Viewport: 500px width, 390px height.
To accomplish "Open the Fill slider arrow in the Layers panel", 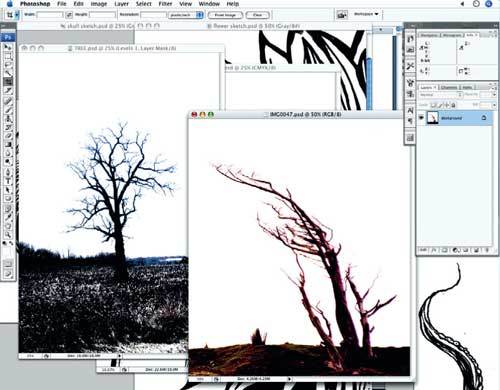I will [x=494, y=105].
